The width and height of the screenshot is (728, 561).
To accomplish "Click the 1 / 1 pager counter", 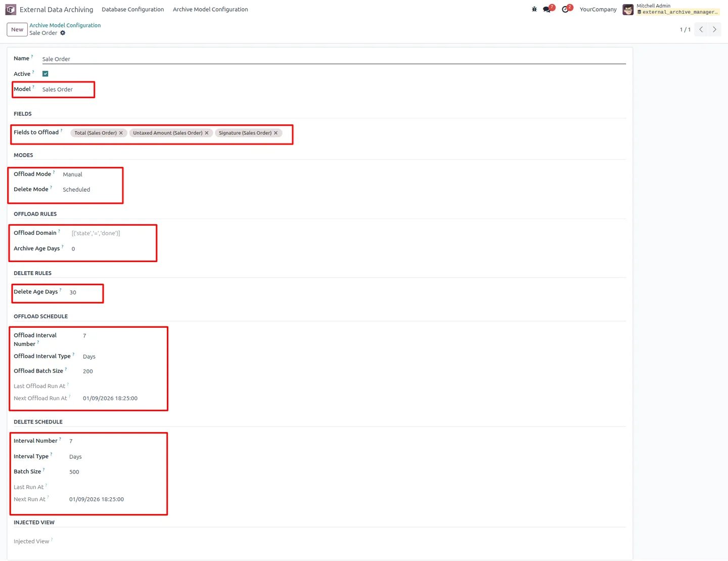I will coord(685,29).
